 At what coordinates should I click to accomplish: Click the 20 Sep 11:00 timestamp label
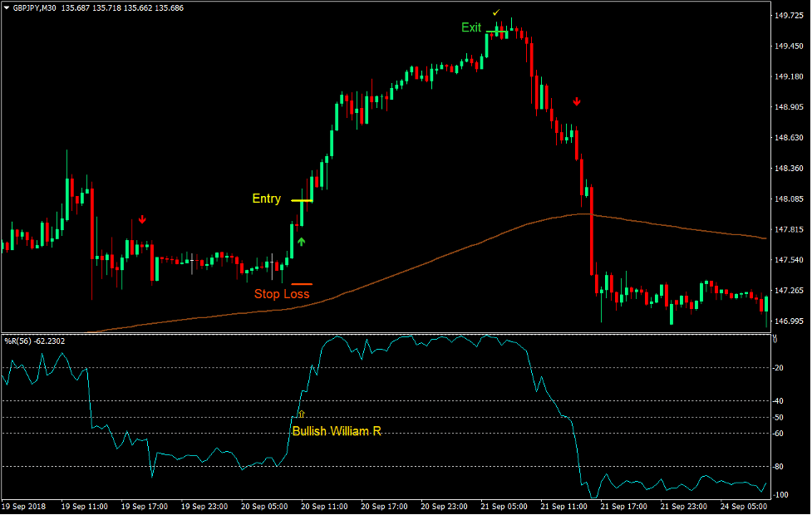tap(324, 505)
